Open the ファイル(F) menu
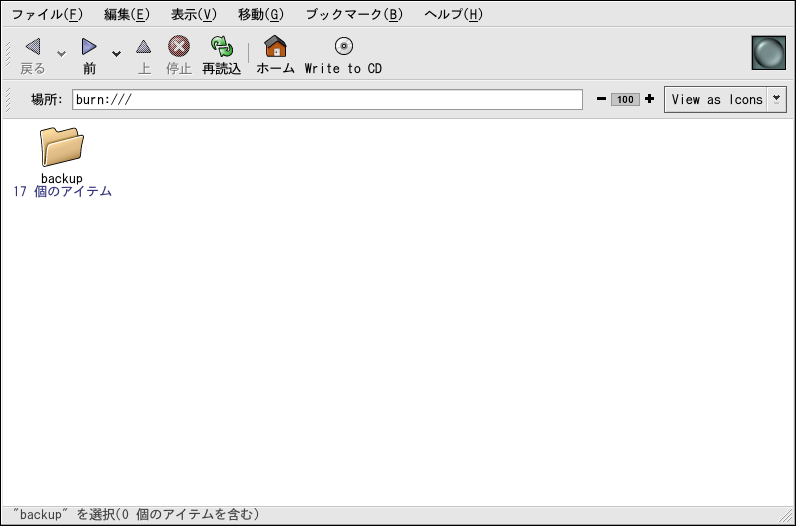The height and width of the screenshot is (526, 796). coord(47,14)
